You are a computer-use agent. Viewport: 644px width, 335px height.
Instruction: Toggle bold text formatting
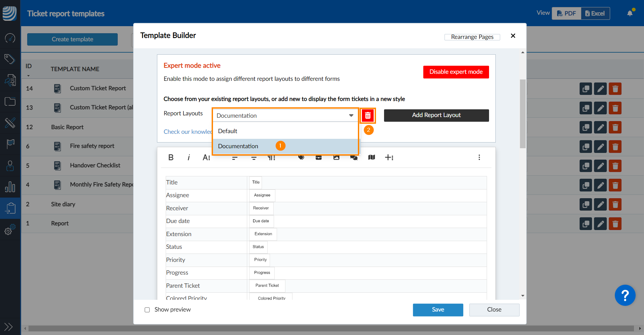[171, 157]
